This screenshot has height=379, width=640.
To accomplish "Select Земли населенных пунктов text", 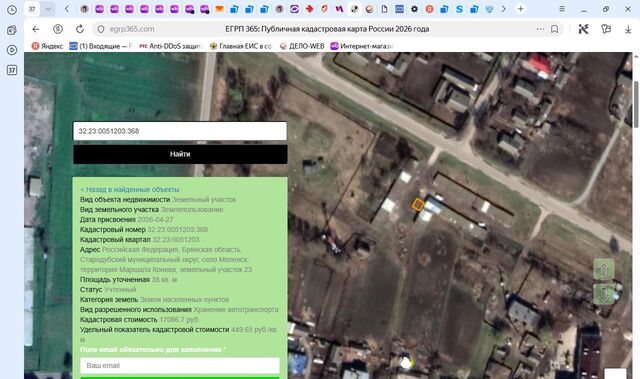I will coord(184,299).
